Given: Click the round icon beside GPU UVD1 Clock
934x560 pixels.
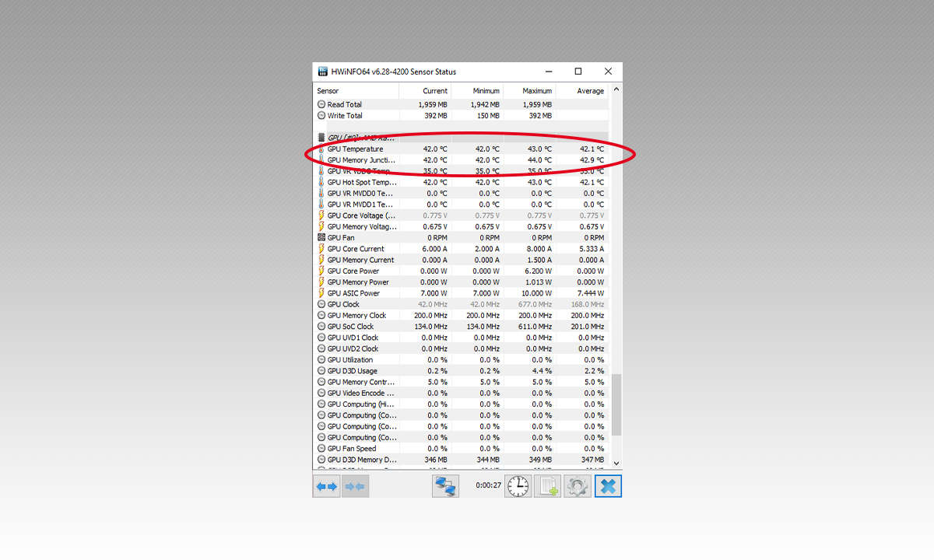Looking at the screenshot, I should click(321, 338).
